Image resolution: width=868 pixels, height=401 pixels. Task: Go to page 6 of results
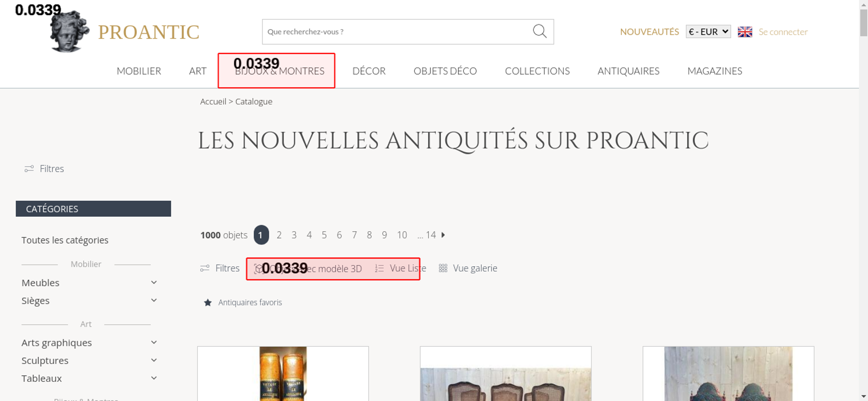pos(339,235)
